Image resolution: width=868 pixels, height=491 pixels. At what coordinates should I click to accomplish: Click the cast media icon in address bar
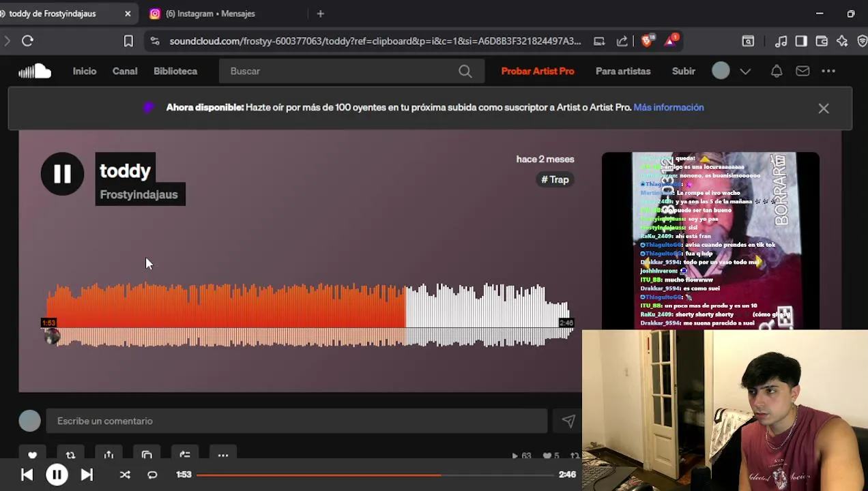click(599, 41)
